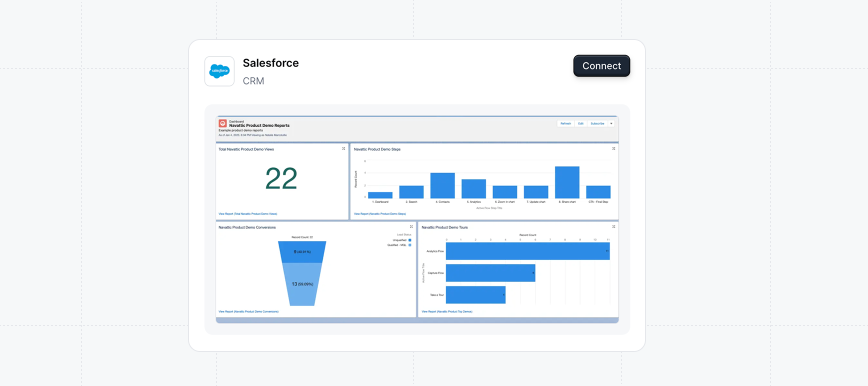The image size is (868, 386).
Task: Click the dashboard Edit button
Action: tap(580, 123)
